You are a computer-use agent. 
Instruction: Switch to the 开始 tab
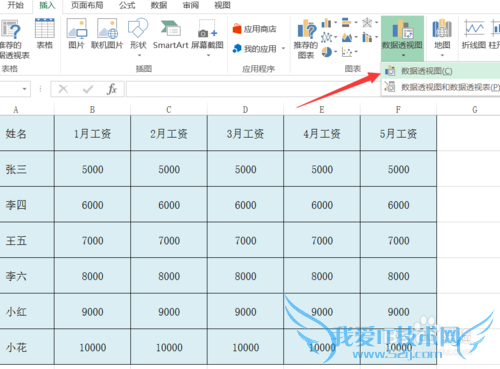coord(16,5)
